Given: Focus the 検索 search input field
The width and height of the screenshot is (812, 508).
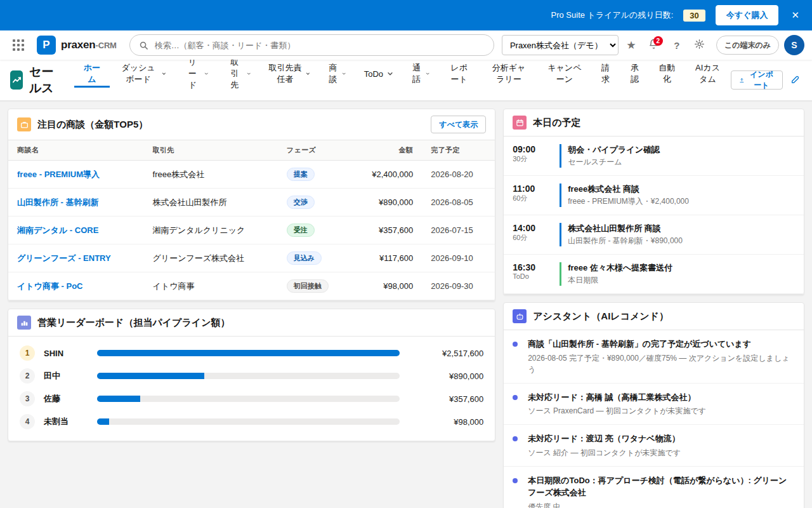Looking at the screenshot, I should 311,45.
